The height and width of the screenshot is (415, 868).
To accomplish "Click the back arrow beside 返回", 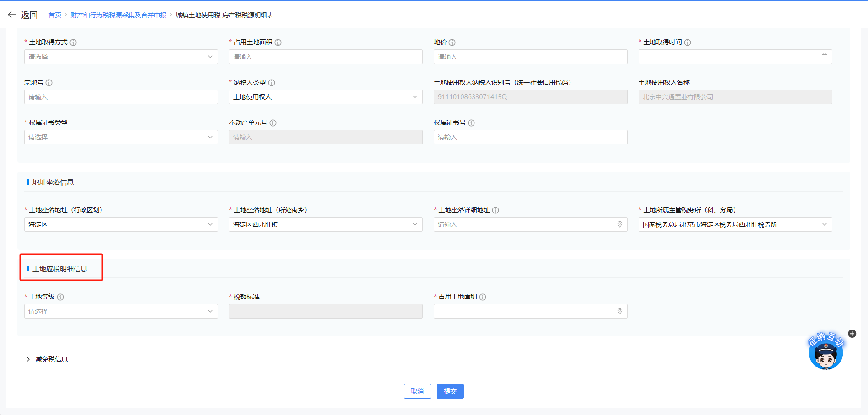I will [11, 14].
